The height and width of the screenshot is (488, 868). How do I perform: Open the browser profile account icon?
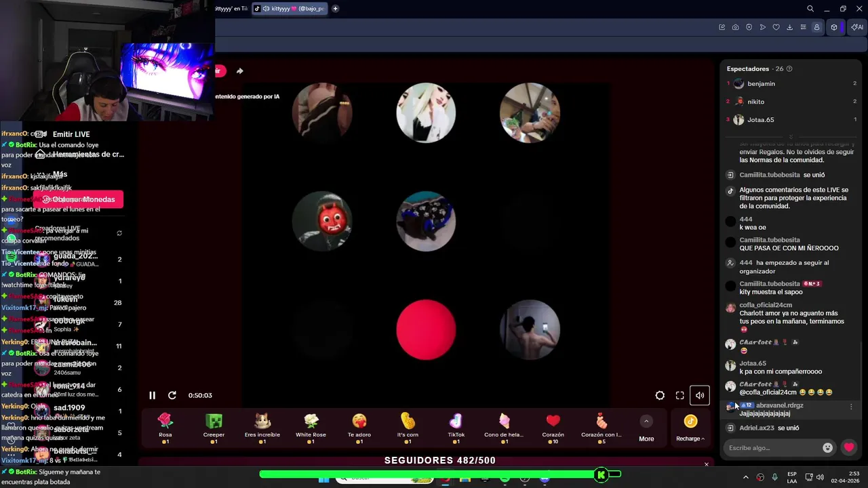(816, 27)
